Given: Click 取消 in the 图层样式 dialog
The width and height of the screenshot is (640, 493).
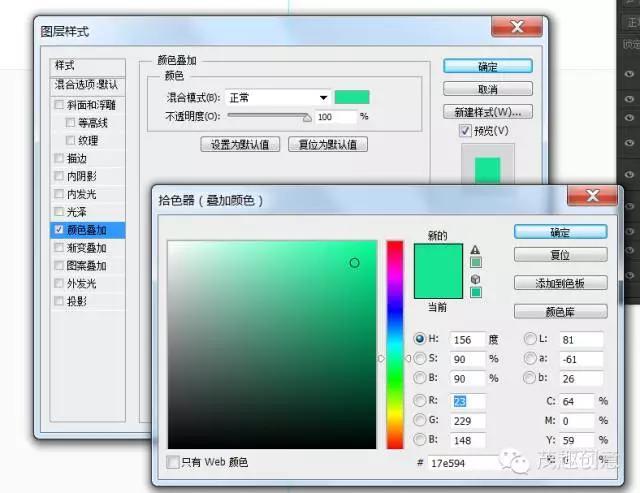Looking at the screenshot, I should pos(488,89).
